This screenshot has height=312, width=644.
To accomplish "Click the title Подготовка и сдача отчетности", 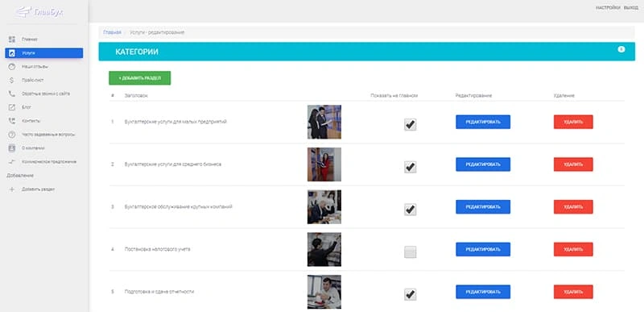I will tap(159, 292).
